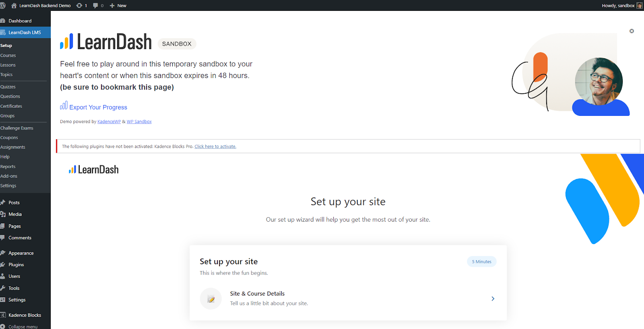Click the Tools wrench icon

point(3,288)
